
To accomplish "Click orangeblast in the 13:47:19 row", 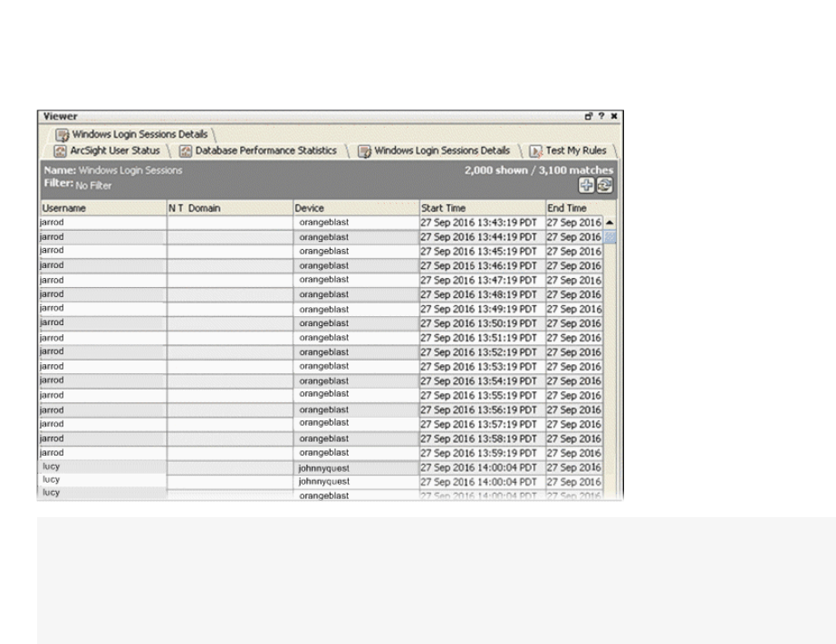I will tap(323, 279).
